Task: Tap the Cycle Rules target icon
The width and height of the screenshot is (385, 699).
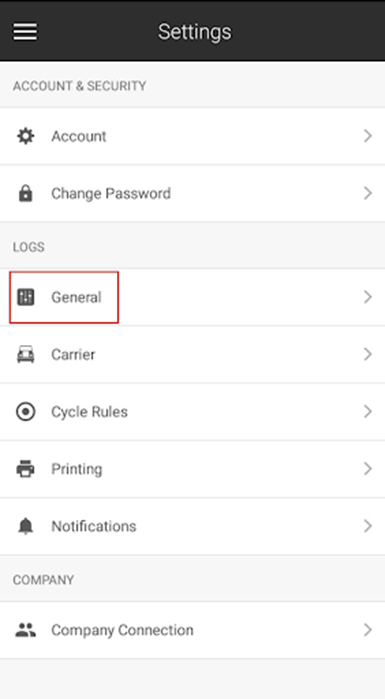Action: pos(25,411)
